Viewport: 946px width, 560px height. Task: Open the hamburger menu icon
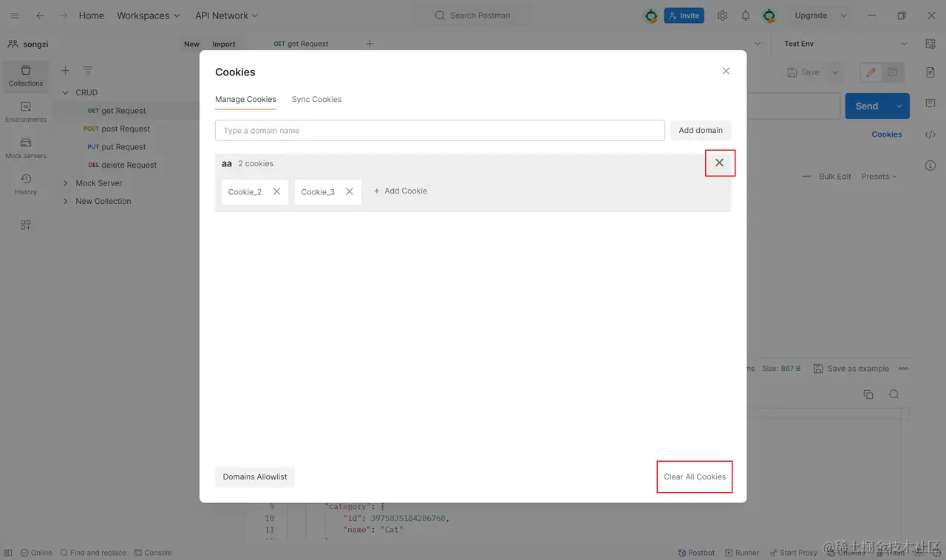[x=15, y=16]
